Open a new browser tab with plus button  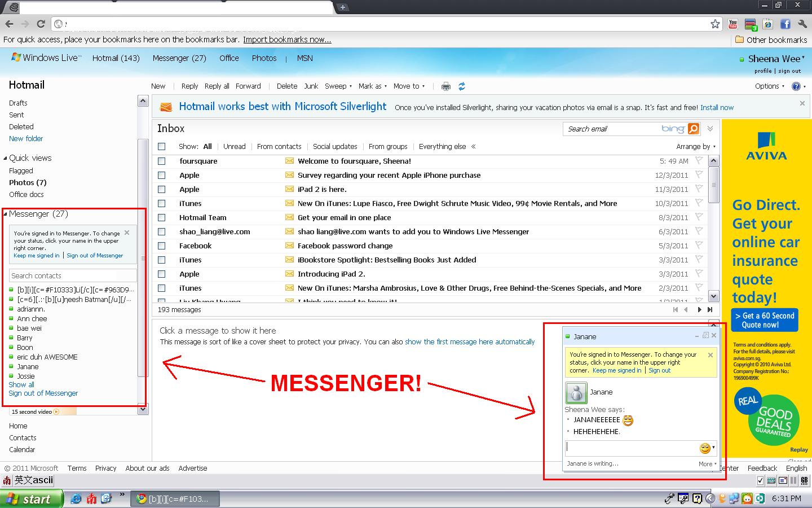(342, 7)
